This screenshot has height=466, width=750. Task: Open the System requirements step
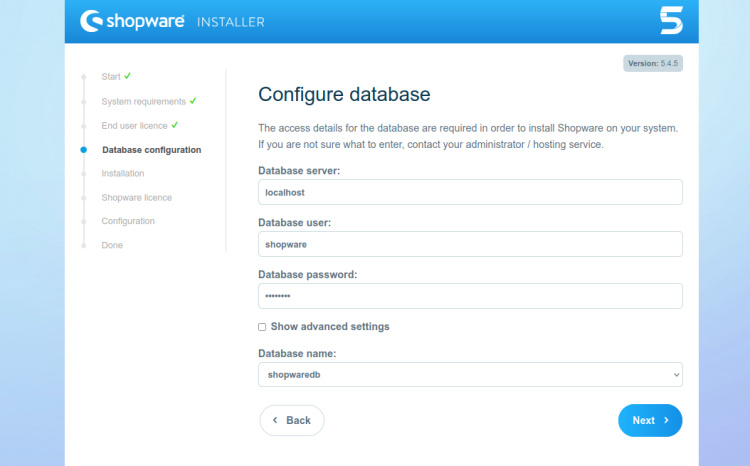coord(143,102)
